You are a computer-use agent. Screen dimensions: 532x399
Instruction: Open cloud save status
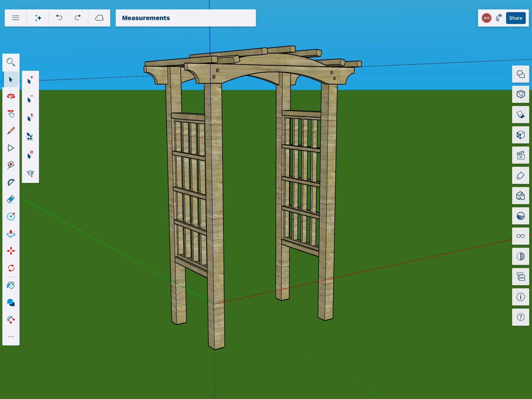pyautogui.click(x=99, y=18)
